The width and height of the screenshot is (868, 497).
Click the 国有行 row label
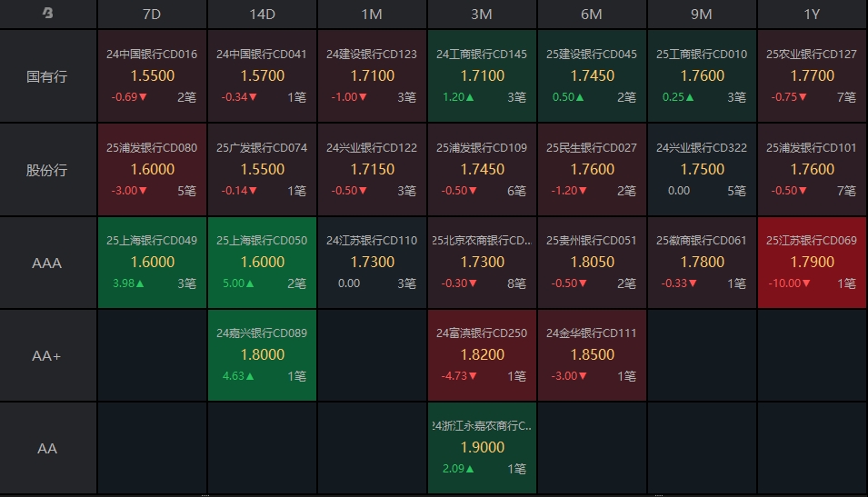tap(47, 76)
